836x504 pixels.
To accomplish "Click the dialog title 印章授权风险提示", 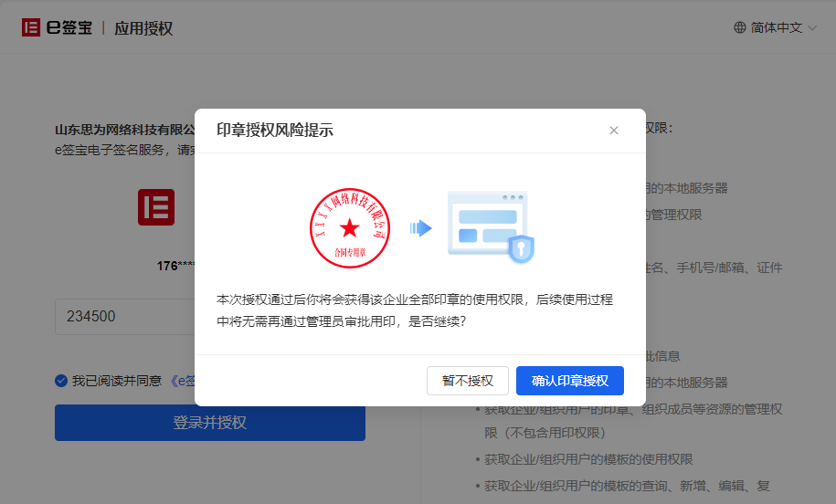I will (275, 131).
